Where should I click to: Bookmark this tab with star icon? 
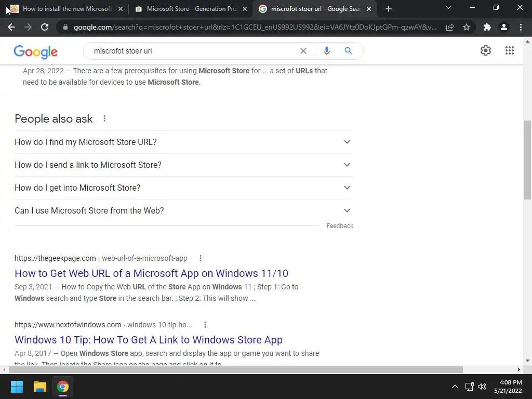tap(467, 27)
